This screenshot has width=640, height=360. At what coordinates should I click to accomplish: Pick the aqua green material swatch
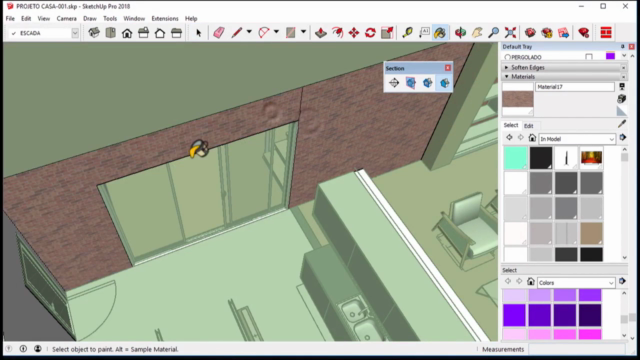[x=516, y=158]
